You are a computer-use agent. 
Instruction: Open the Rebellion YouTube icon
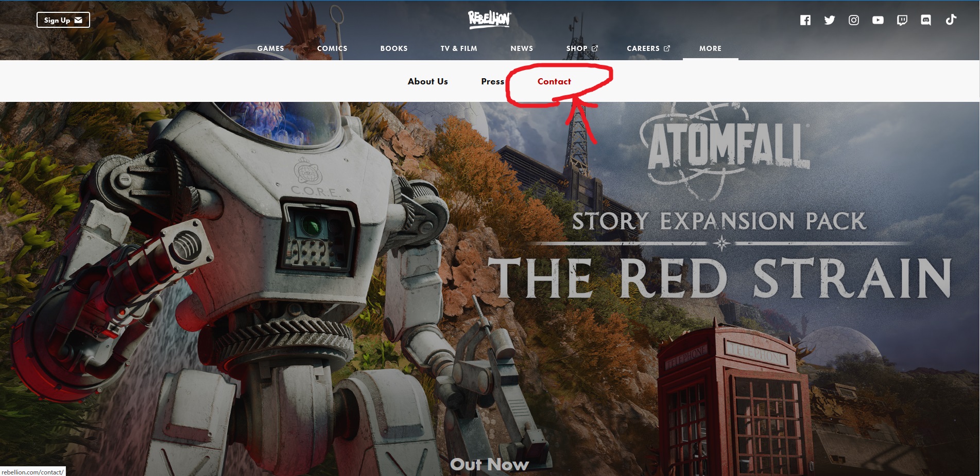point(878,20)
